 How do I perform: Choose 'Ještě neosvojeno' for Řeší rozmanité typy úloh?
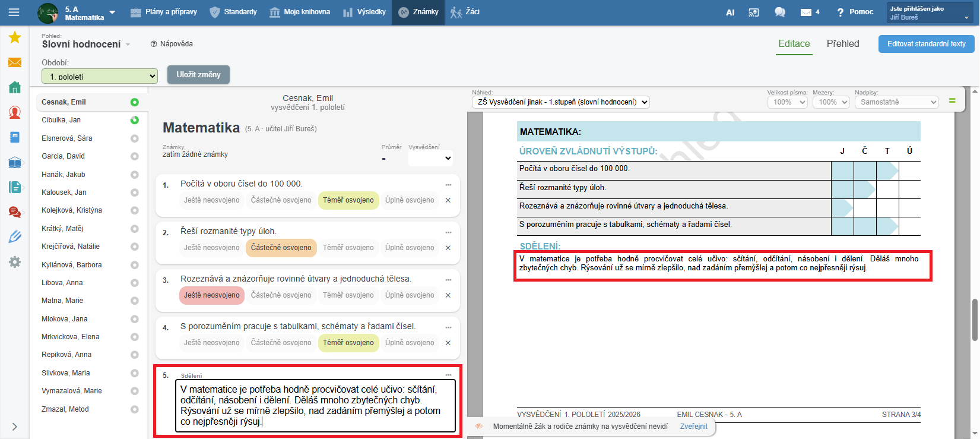tap(211, 248)
